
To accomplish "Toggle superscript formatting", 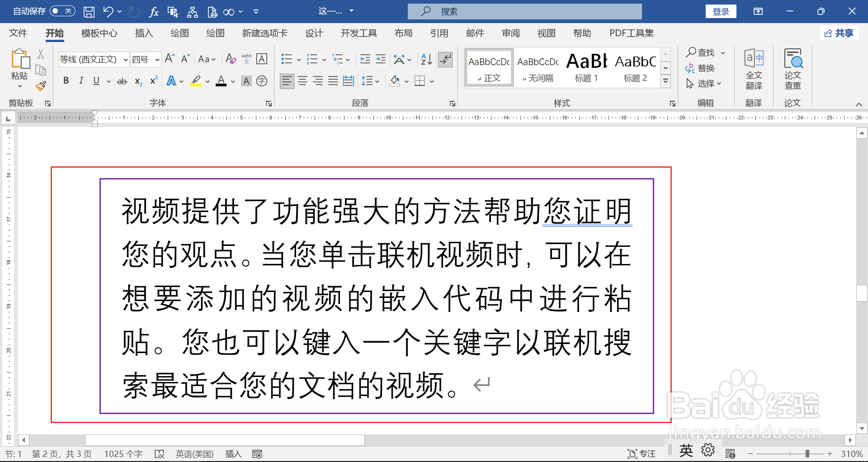I will tap(154, 81).
